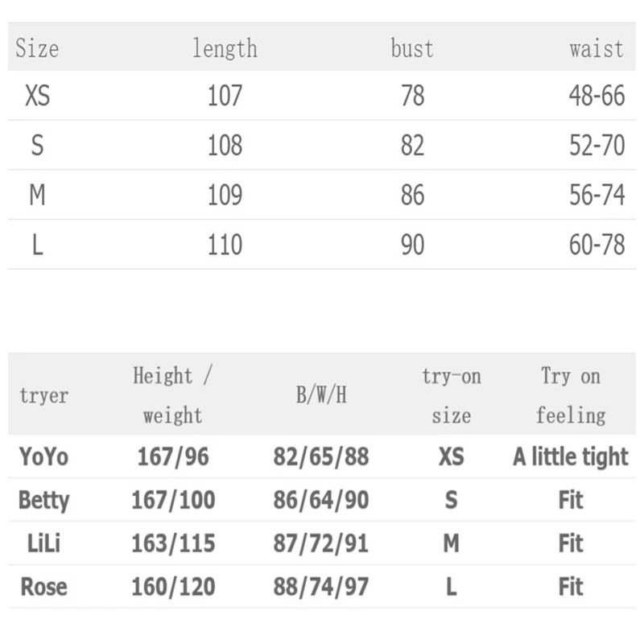Screen dimensions: 644x644
Task: Click waist value 48-66
Action: (x=597, y=97)
